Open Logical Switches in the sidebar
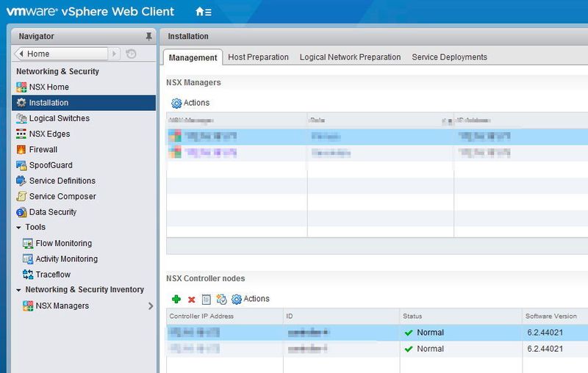This screenshot has width=588, height=373. pyautogui.click(x=60, y=118)
